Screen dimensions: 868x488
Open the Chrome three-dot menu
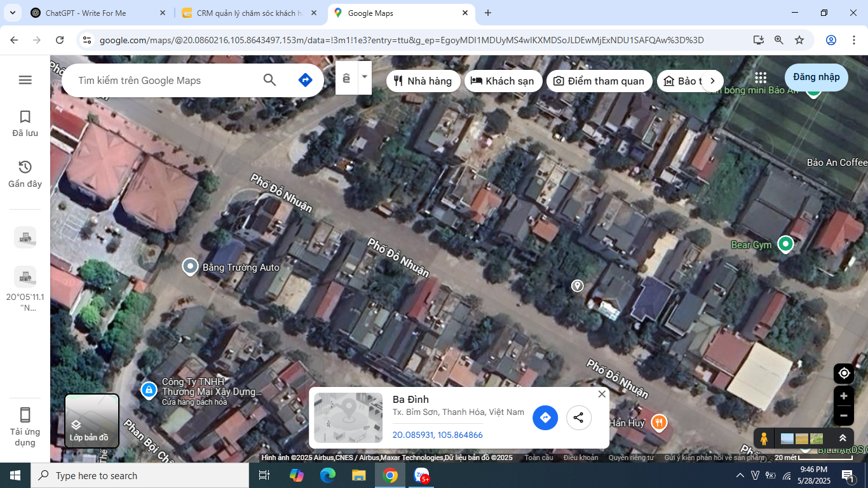853,40
